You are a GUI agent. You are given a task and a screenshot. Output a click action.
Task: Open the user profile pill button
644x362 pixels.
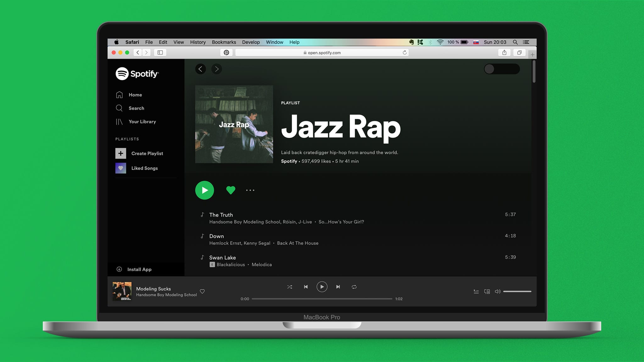[502, 69]
